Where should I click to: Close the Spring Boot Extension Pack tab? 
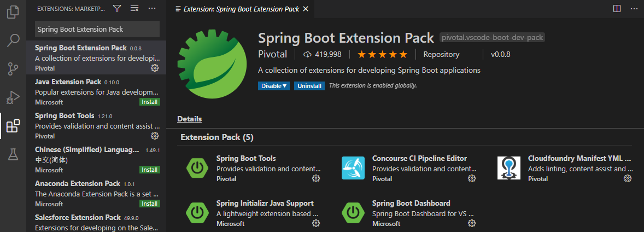coord(305,8)
